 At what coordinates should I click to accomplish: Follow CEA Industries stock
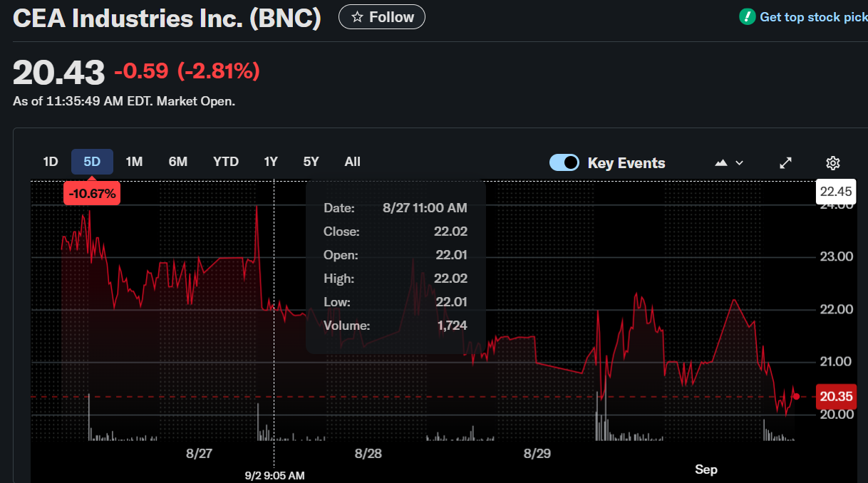(382, 17)
